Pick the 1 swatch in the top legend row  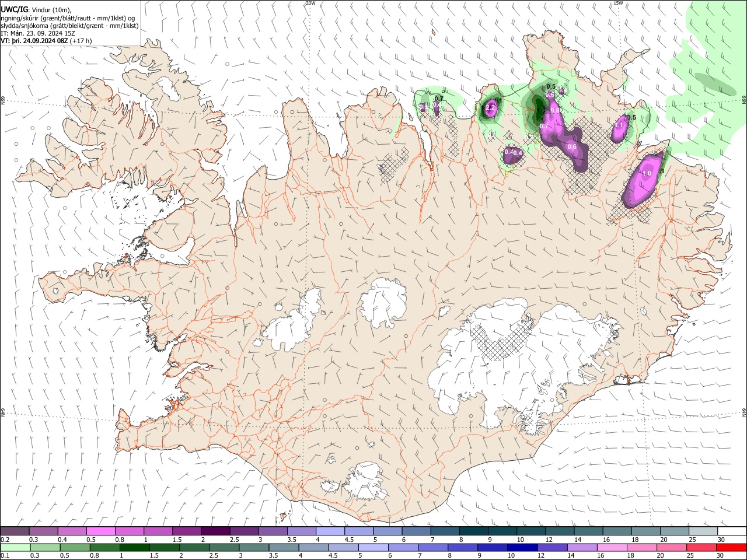click(x=158, y=531)
